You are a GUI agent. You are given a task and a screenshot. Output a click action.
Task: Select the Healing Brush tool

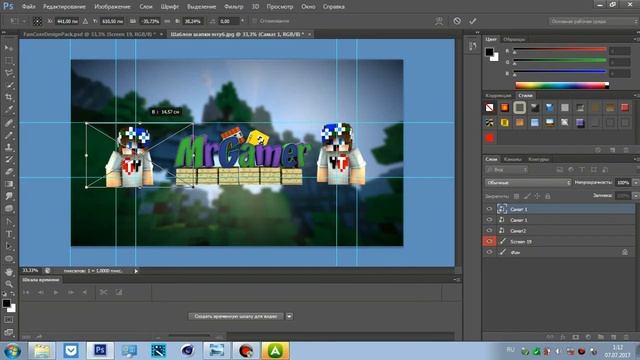(9, 122)
